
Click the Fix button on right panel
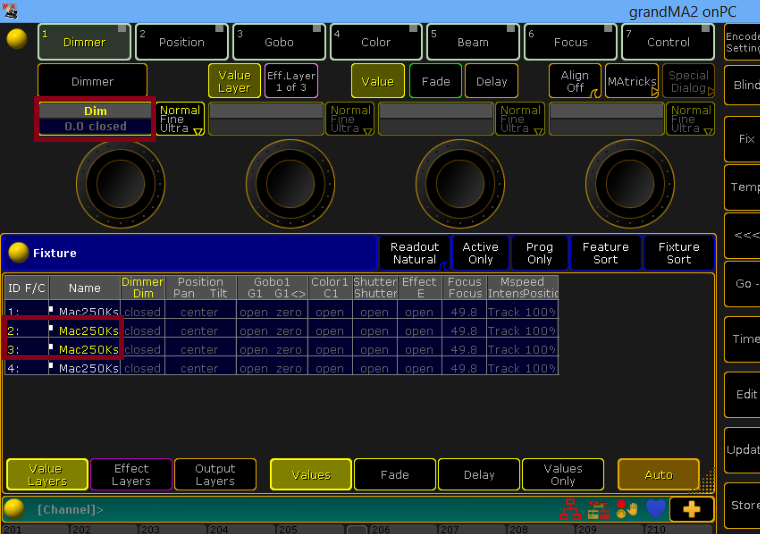pyautogui.click(x=743, y=139)
